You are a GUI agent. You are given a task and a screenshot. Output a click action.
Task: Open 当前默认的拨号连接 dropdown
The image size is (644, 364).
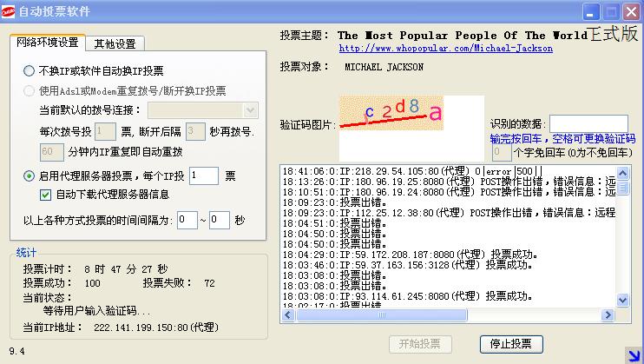click(250, 110)
